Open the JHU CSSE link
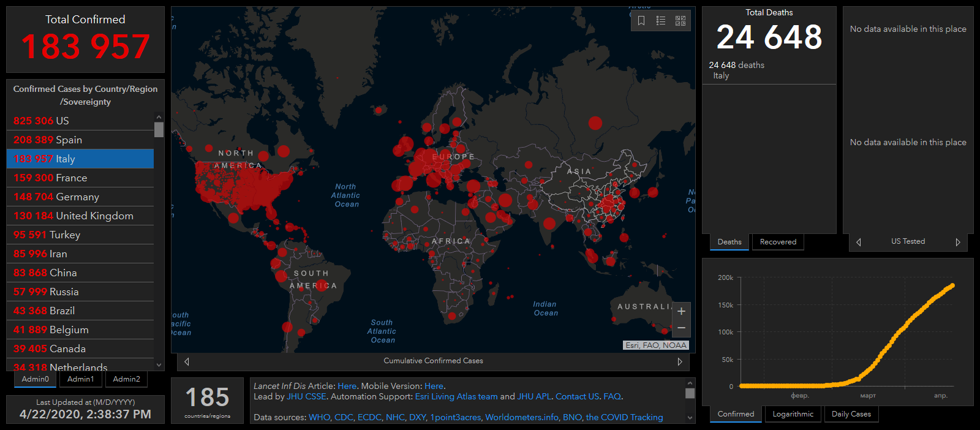This screenshot has width=980, height=430. click(306, 396)
